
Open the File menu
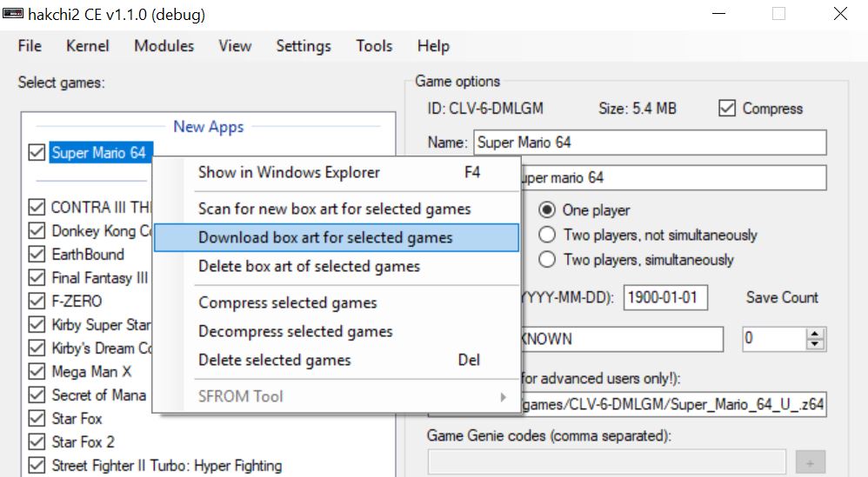pyautogui.click(x=30, y=46)
